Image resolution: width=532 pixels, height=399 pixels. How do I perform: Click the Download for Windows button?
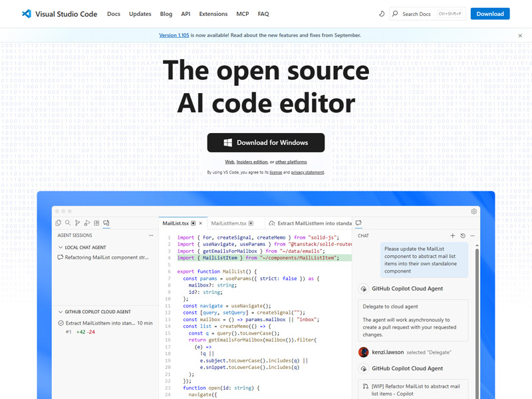coord(265,142)
